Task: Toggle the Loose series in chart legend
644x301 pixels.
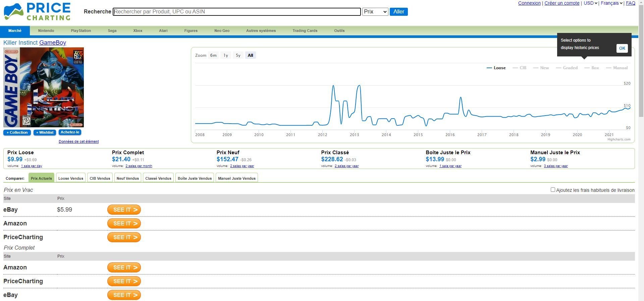Action: pyautogui.click(x=496, y=68)
